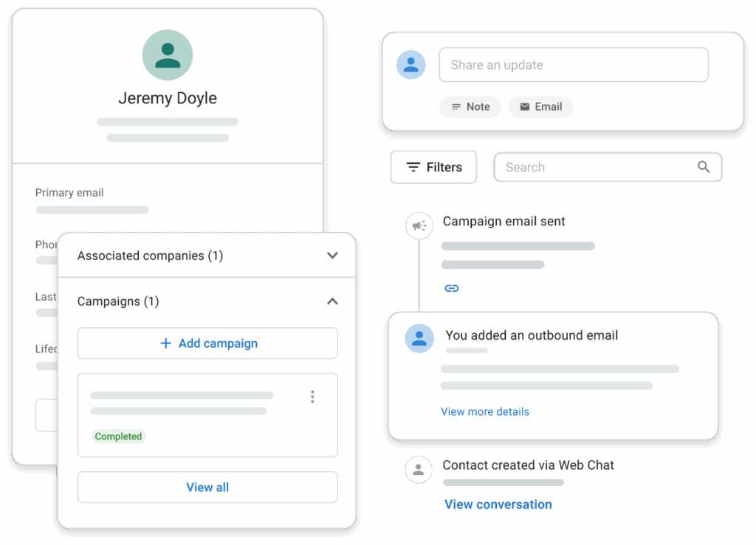The height and width of the screenshot is (545, 756).
Task: Click the Contact created person icon
Action: tap(419, 469)
